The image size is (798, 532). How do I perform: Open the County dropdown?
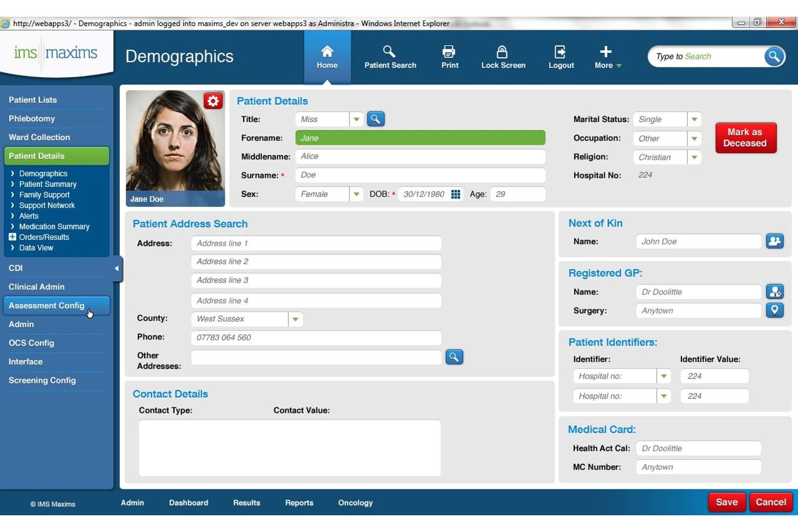295,319
